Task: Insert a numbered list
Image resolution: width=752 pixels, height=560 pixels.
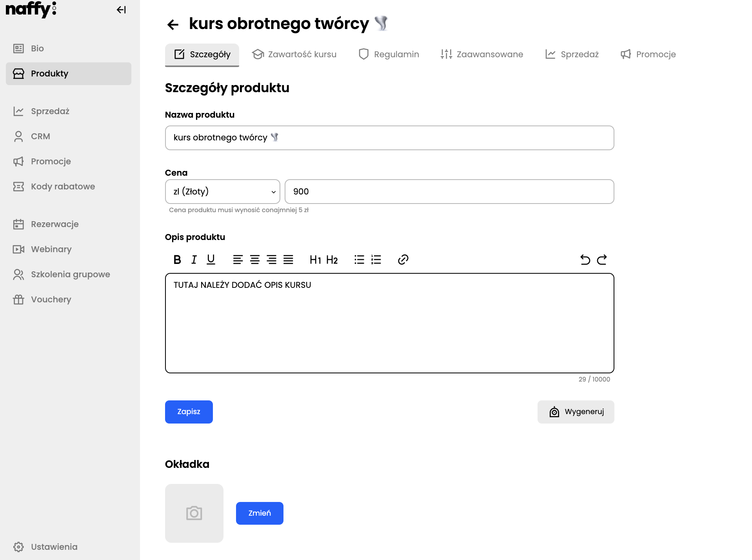Action: tap(376, 260)
